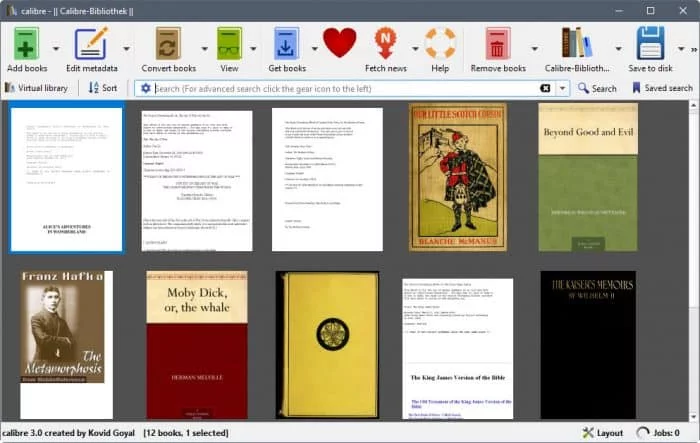Expand the Add books dropdown arrow
This screenshot has height=443, width=700.
pyautogui.click(x=55, y=48)
